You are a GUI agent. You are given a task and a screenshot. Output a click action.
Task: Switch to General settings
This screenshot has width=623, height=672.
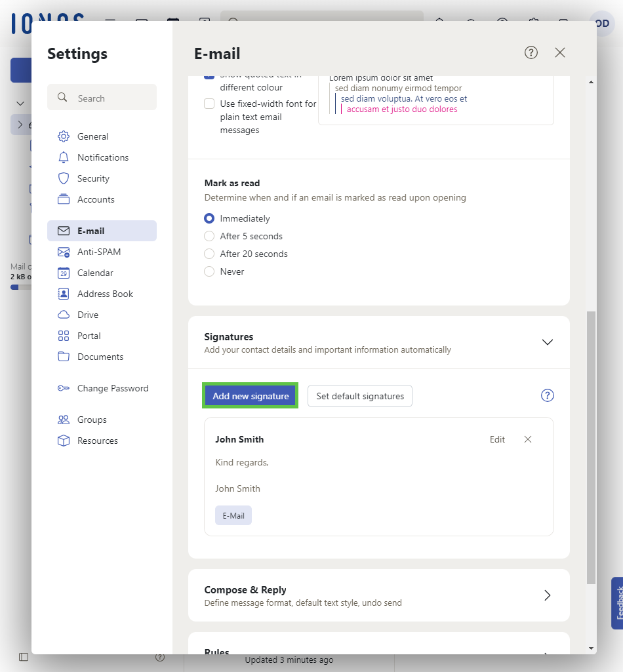92,136
